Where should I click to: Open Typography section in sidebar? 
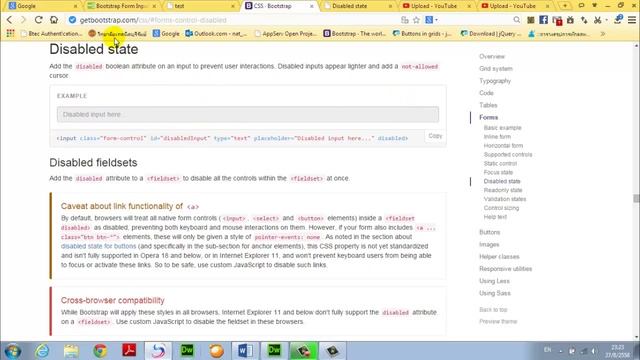click(x=495, y=81)
